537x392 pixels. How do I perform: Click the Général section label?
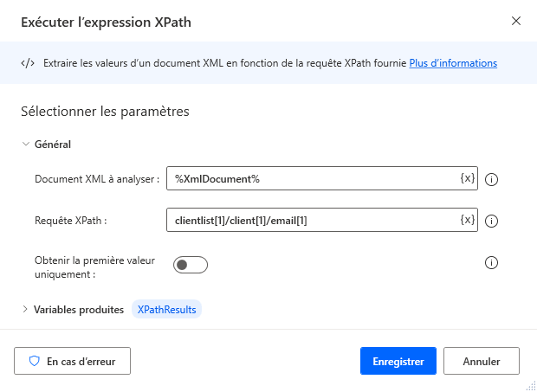click(x=53, y=145)
